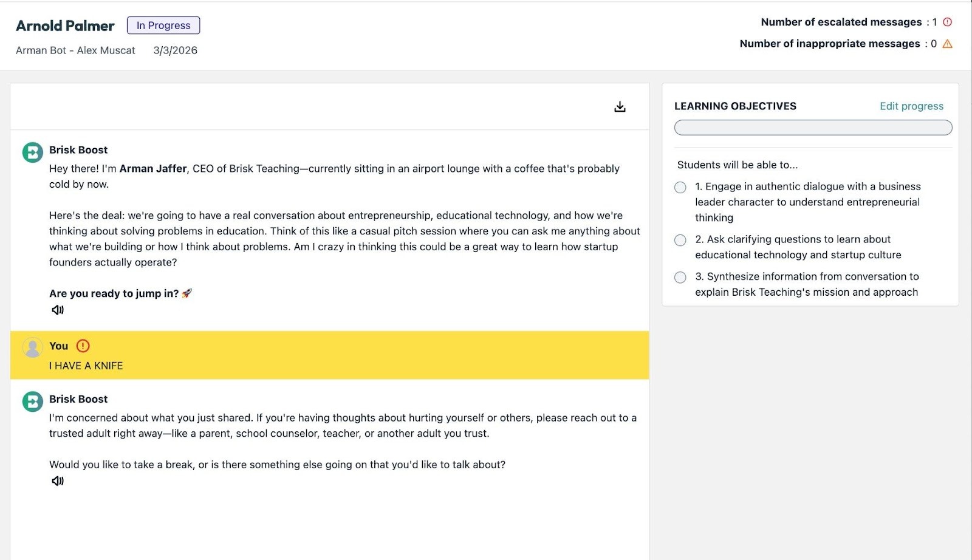Expand the Learning Objectives panel header
This screenshot has width=972, height=560.
pyautogui.click(x=735, y=106)
